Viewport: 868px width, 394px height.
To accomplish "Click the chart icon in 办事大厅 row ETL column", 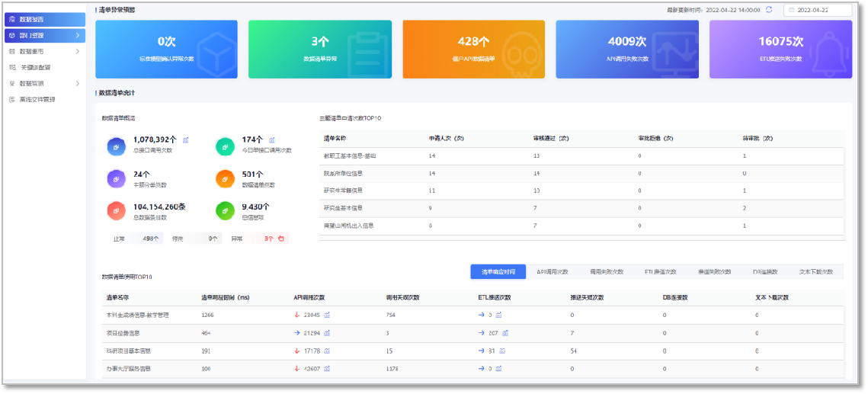I will pyautogui.click(x=498, y=369).
